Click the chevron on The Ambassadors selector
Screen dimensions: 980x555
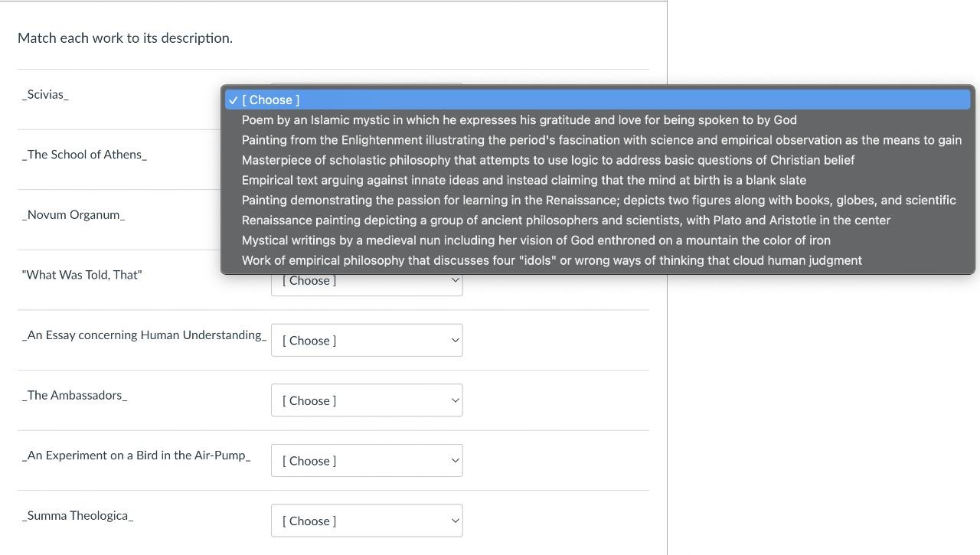(x=453, y=400)
